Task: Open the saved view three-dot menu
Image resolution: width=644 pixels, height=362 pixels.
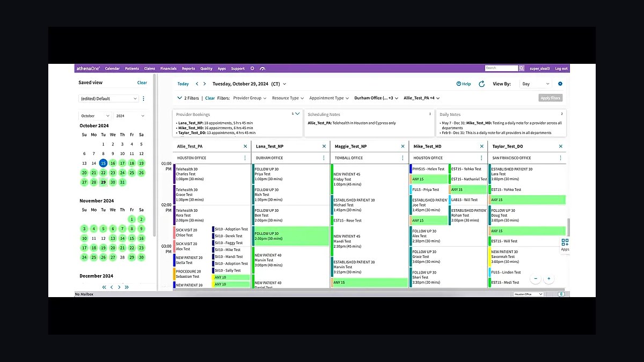Action: point(143,99)
